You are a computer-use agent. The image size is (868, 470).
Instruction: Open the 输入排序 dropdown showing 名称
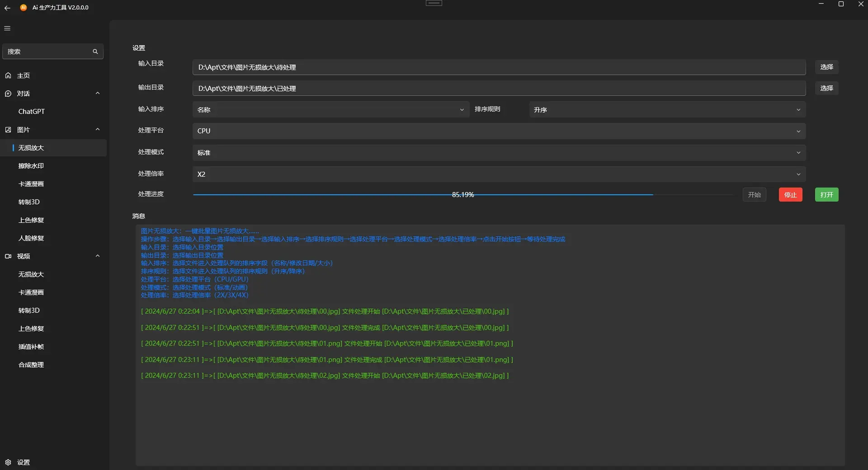click(331, 110)
